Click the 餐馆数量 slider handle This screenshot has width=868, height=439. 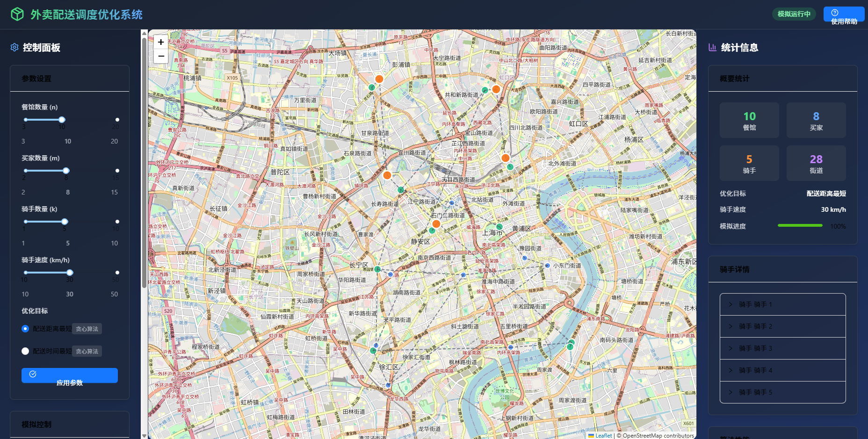(62, 120)
